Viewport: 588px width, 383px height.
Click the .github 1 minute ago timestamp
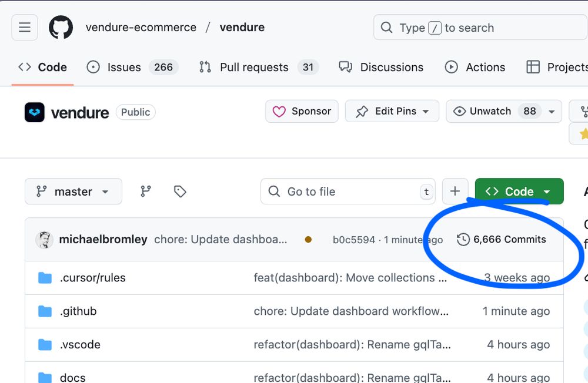pyautogui.click(x=516, y=311)
